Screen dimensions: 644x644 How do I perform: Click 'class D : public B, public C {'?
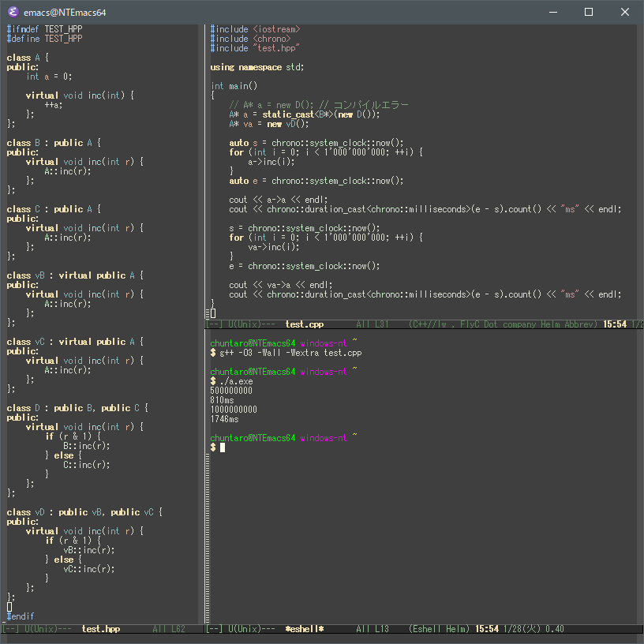pos(77,408)
